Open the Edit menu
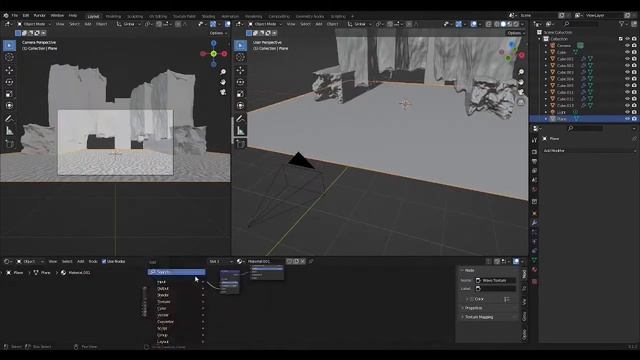Image resolution: width=640 pixels, height=360 pixels. click(x=26, y=16)
